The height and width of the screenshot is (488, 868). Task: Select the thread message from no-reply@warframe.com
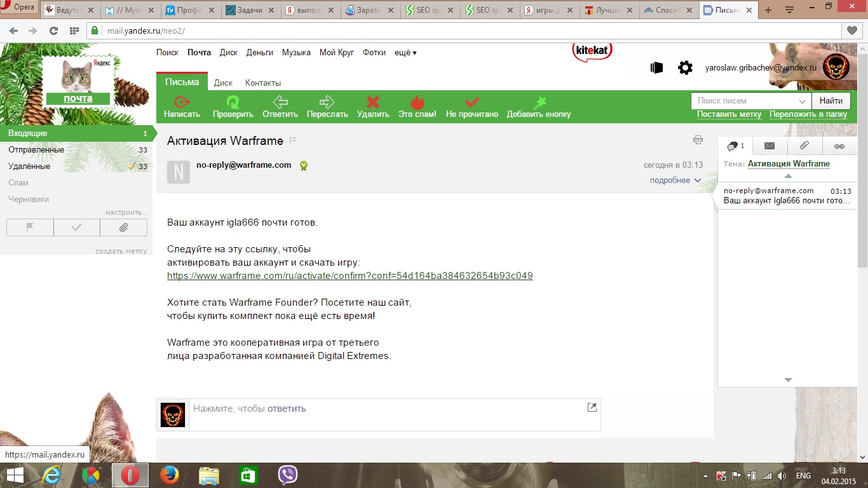pos(787,196)
